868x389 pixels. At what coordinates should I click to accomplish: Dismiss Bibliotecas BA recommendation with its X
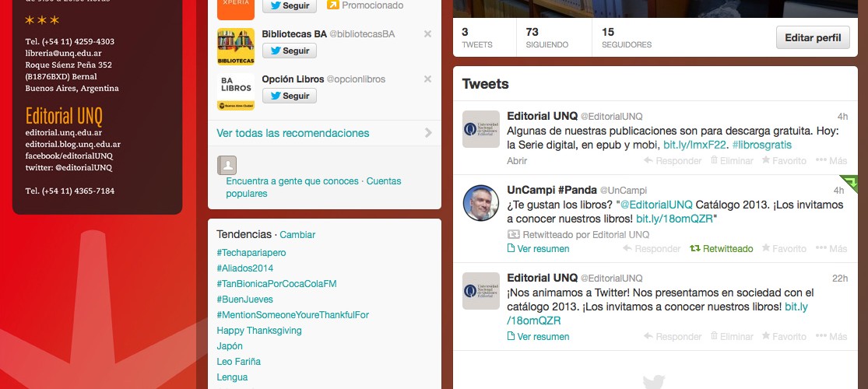(x=427, y=33)
